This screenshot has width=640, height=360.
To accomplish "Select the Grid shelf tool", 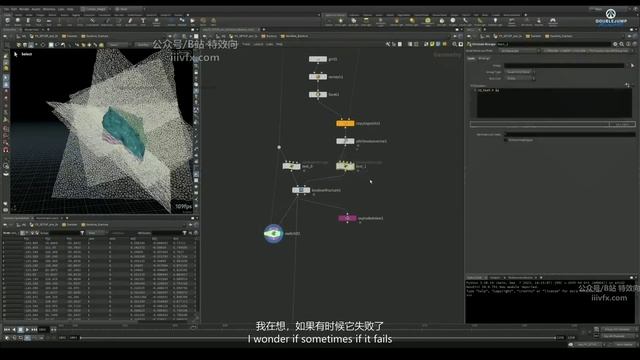I will 49,20.
